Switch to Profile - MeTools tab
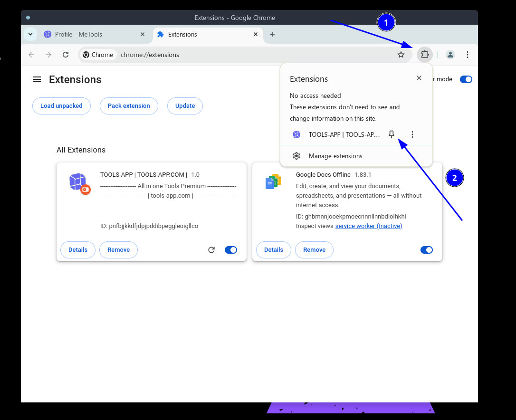The height and width of the screenshot is (420, 516). 90,34
